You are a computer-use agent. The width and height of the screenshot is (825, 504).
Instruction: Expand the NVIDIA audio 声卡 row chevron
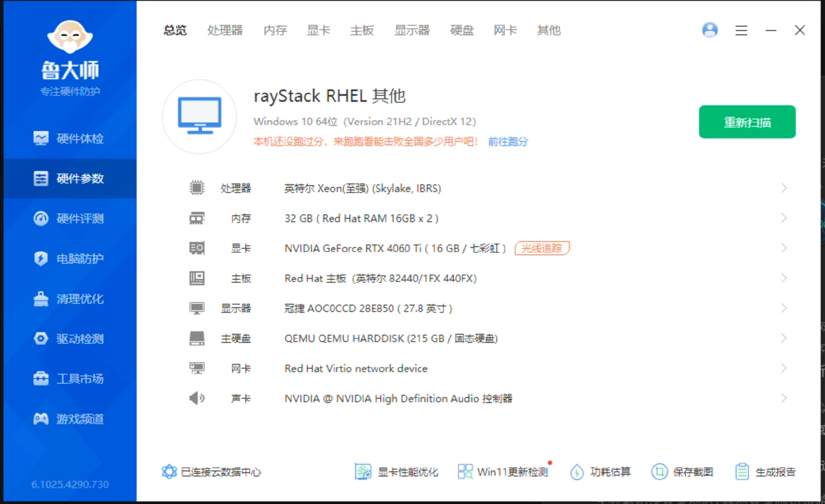(x=784, y=398)
